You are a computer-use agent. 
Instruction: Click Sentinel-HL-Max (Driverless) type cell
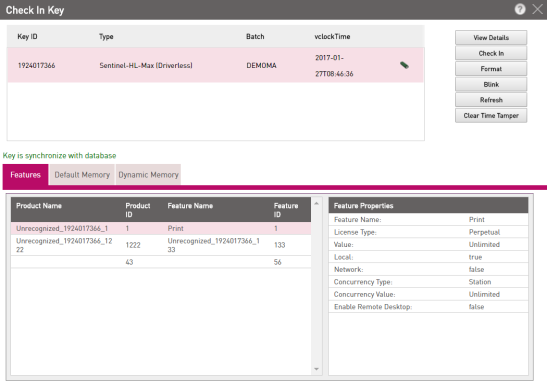(x=146, y=66)
